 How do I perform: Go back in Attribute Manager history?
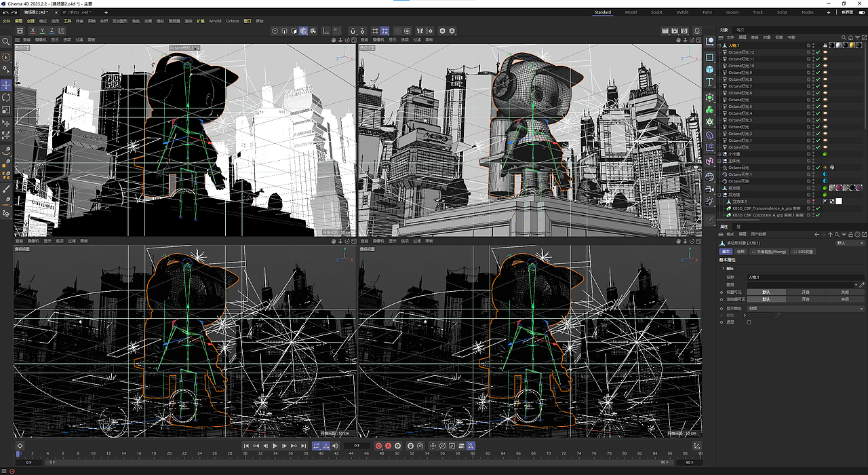pyautogui.click(x=816, y=234)
